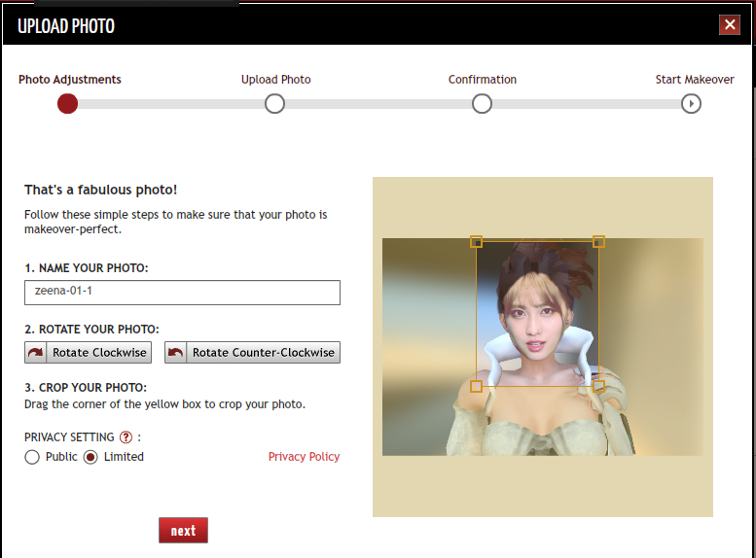Click the photo name input field

pos(182,293)
